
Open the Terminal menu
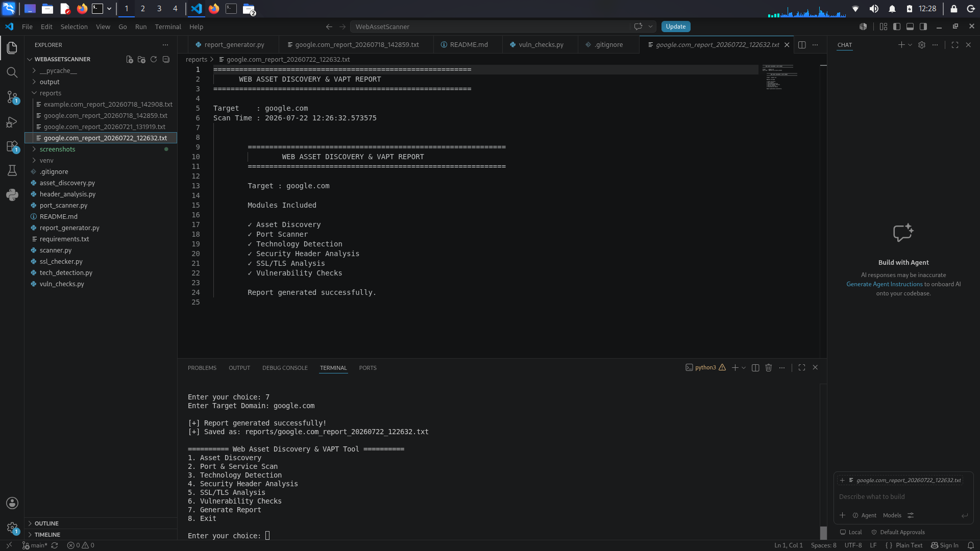(168, 27)
